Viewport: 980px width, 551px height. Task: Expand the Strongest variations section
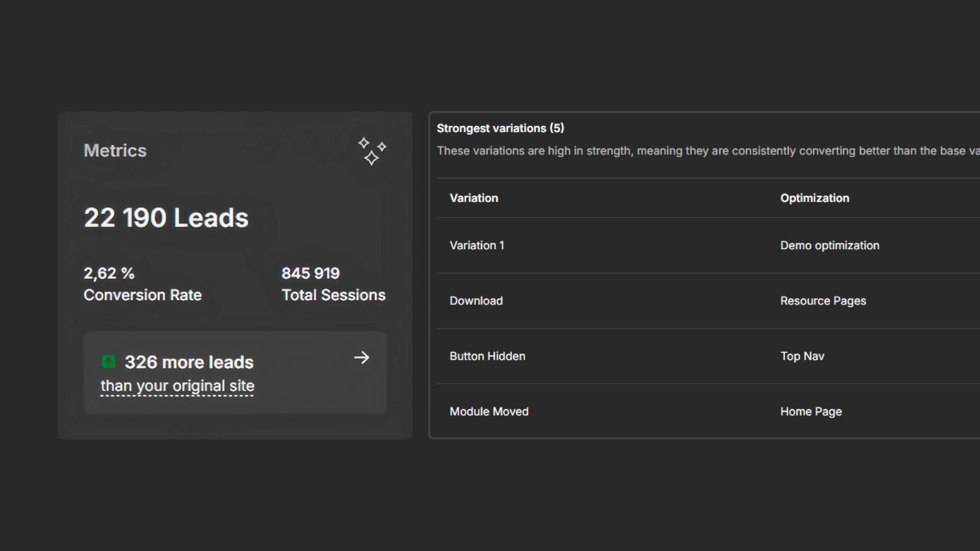point(501,128)
